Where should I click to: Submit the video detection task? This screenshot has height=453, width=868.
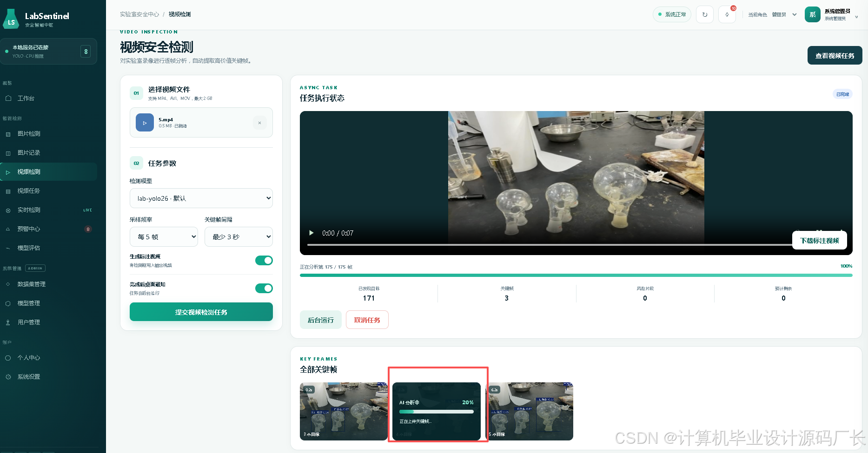pos(201,312)
